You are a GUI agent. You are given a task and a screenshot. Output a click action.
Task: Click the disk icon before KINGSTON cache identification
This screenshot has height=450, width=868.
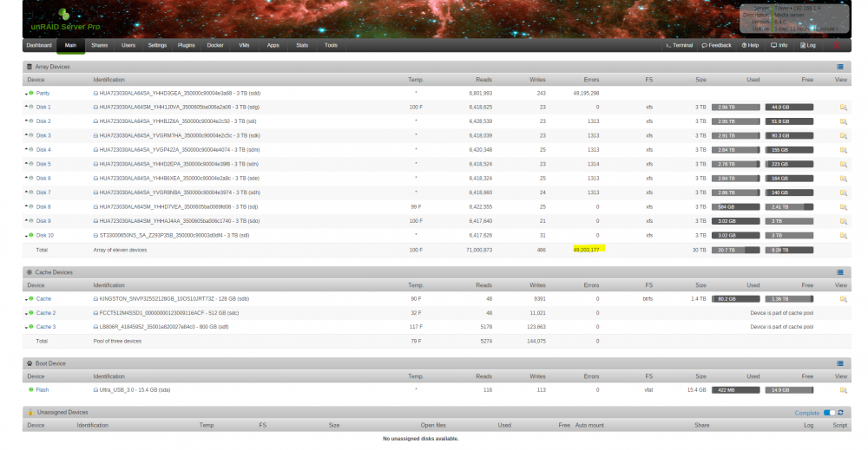coord(95,299)
